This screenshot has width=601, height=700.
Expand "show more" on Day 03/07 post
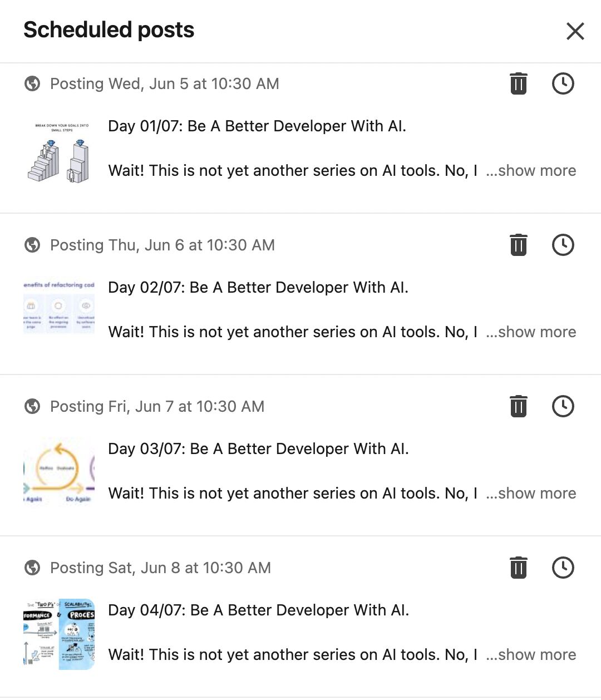point(531,494)
